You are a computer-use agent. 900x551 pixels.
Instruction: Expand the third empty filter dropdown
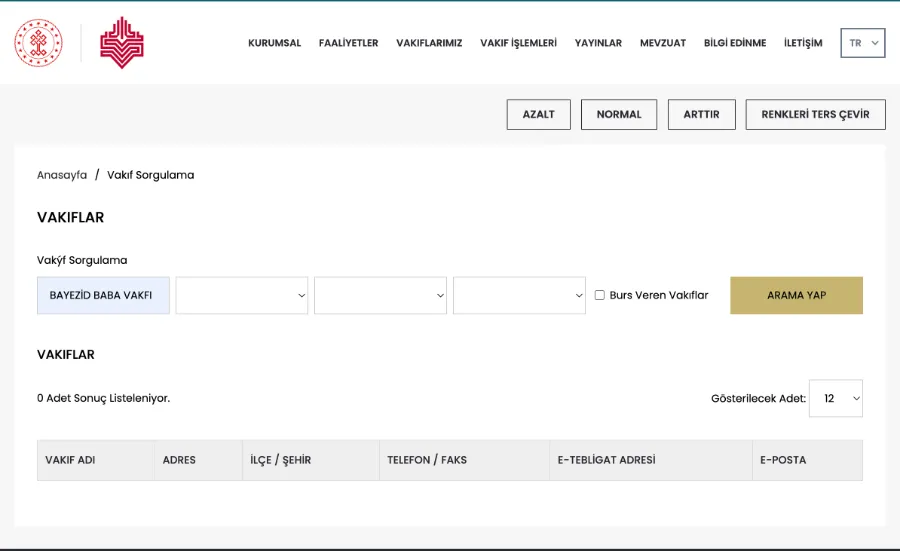[x=519, y=295]
